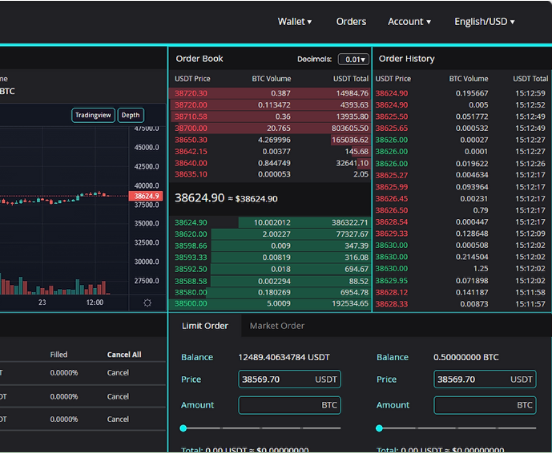Focus the buy Price field in USDT
The height and width of the screenshot is (453, 552).
coord(289,379)
